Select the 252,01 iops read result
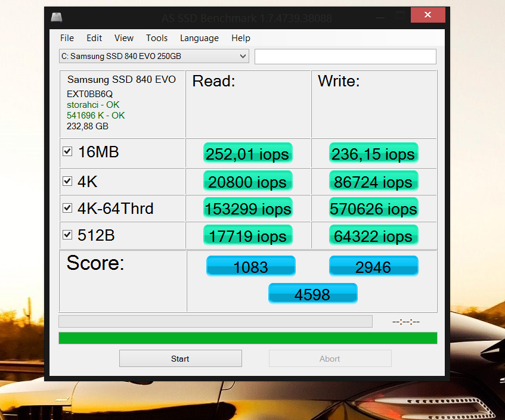 tap(247, 153)
